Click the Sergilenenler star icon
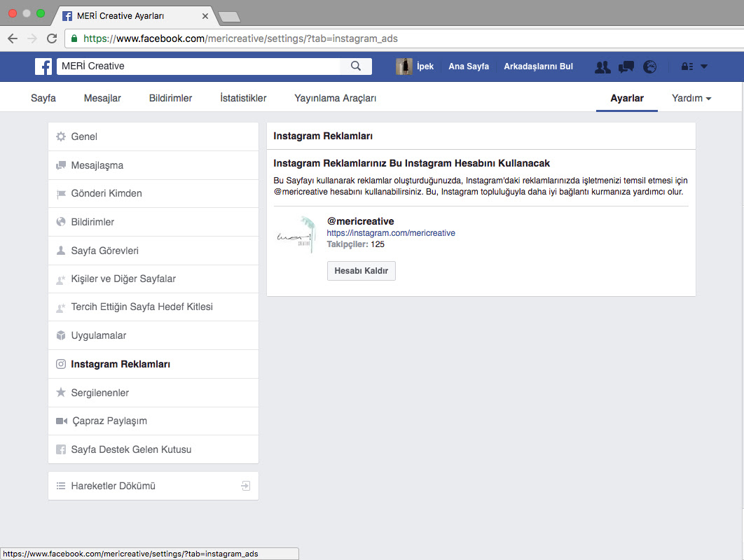 (x=61, y=392)
